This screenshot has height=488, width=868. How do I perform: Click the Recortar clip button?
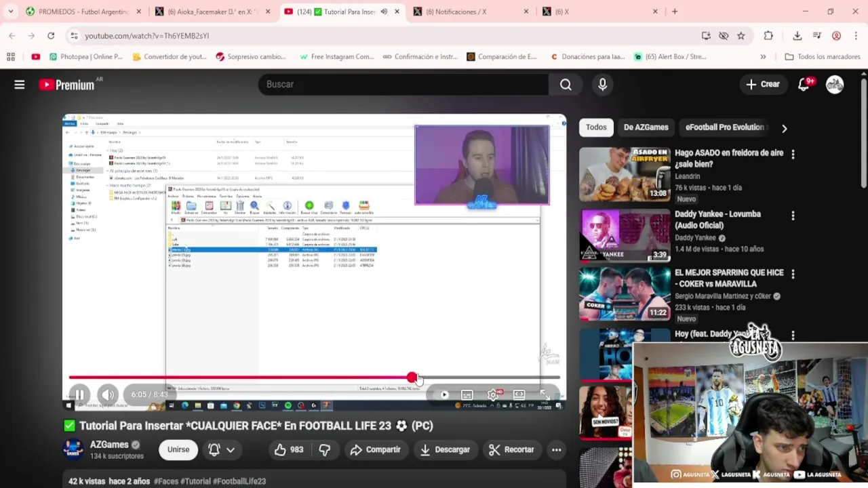pyautogui.click(x=511, y=449)
